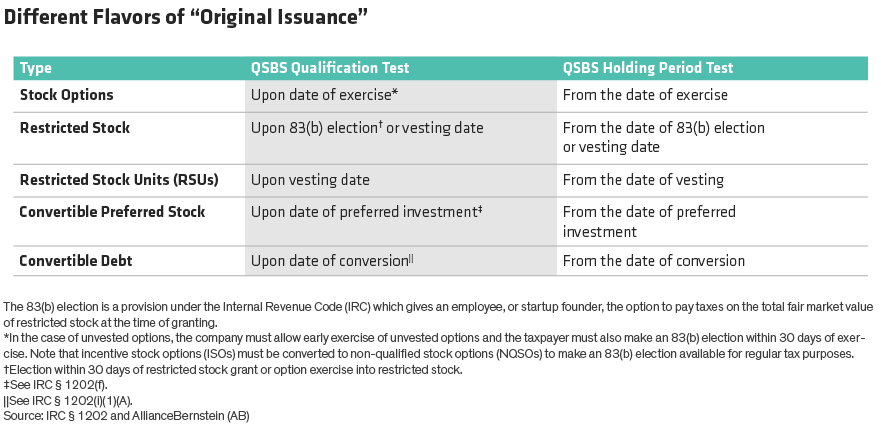The width and height of the screenshot is (881, 425).
Task: Click the 'Restricted Stock' row label
Action: coord(75,128)
